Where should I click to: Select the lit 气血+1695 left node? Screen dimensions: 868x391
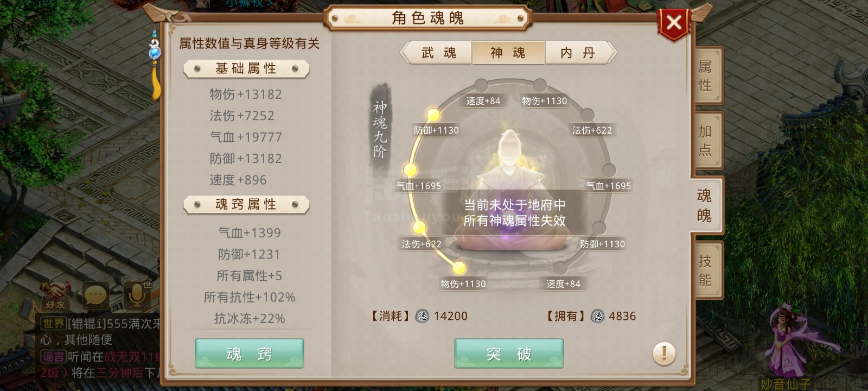click(410, 170)
